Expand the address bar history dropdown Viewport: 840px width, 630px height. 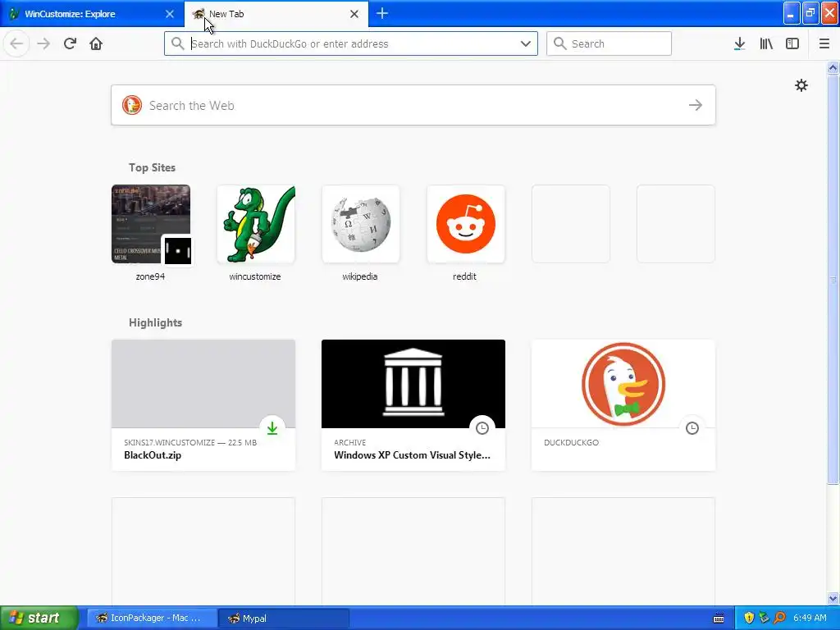(x=526, y=43)
